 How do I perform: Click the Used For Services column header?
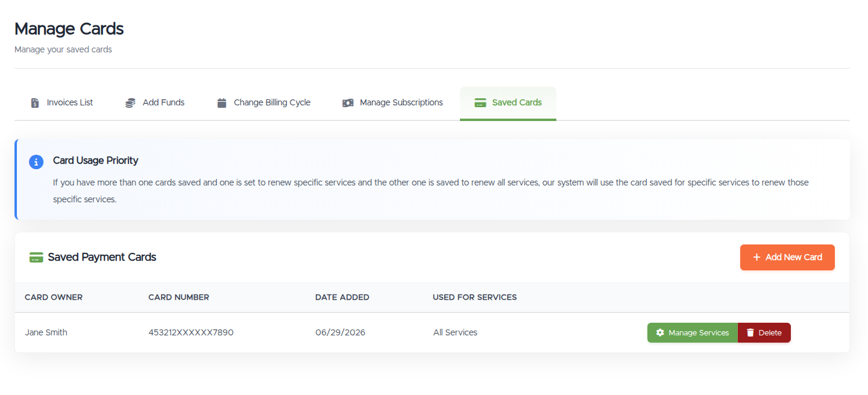[x=475, y=297]
